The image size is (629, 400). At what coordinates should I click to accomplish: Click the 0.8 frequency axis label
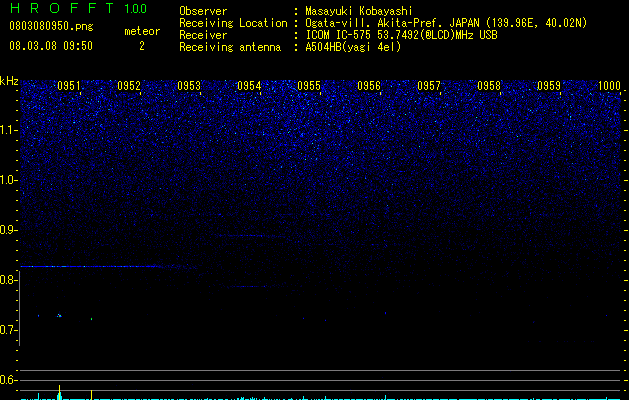point(9,280)
